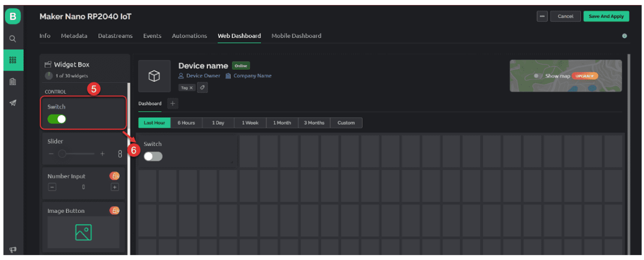The height and width of the screenshot is (260, 644).
Task: Open the search icon in sidebar
Action: click(x=12, y=38)
